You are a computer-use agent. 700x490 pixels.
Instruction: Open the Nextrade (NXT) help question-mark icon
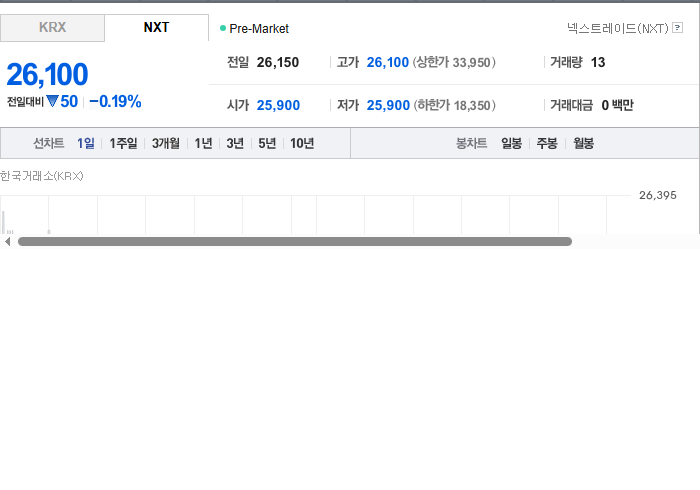tap(677, 28)
